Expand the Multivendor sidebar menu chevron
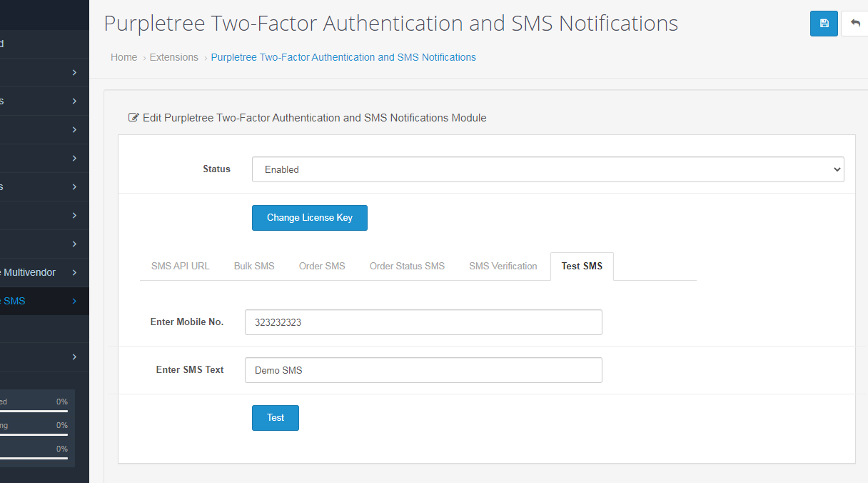 [74, 272]
